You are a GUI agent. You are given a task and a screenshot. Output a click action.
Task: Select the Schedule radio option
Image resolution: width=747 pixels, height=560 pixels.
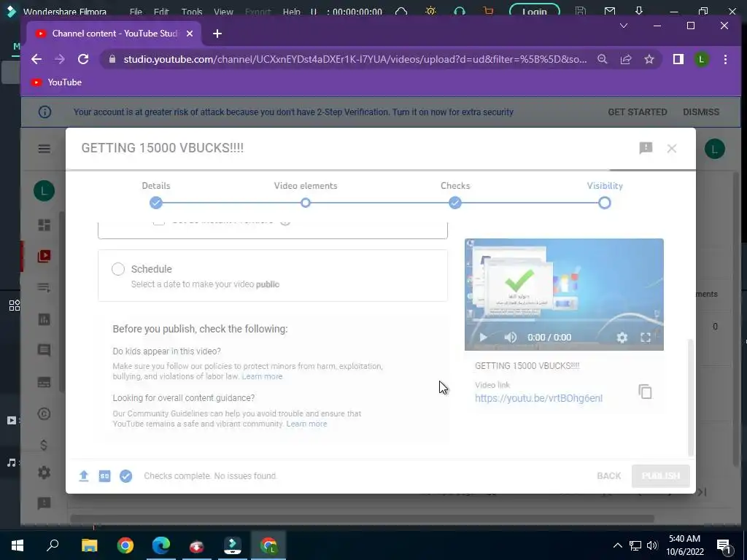click(118, 269)
